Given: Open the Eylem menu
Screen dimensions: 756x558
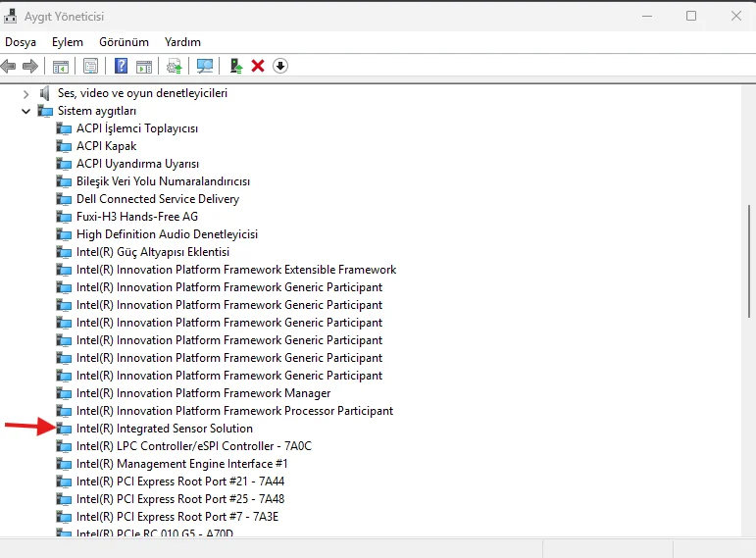Looking at the screenshot, I should click(68, 42).
